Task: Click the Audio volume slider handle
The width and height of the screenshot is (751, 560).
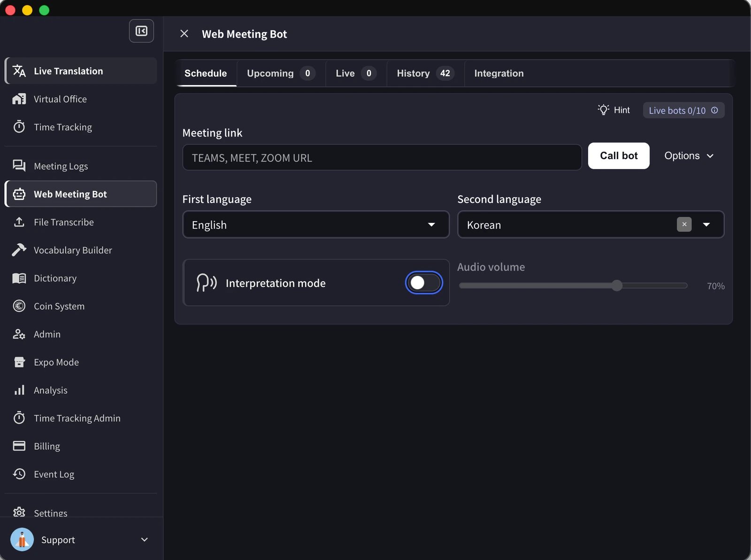Action: pyautogui.click(x=617, y=285)
